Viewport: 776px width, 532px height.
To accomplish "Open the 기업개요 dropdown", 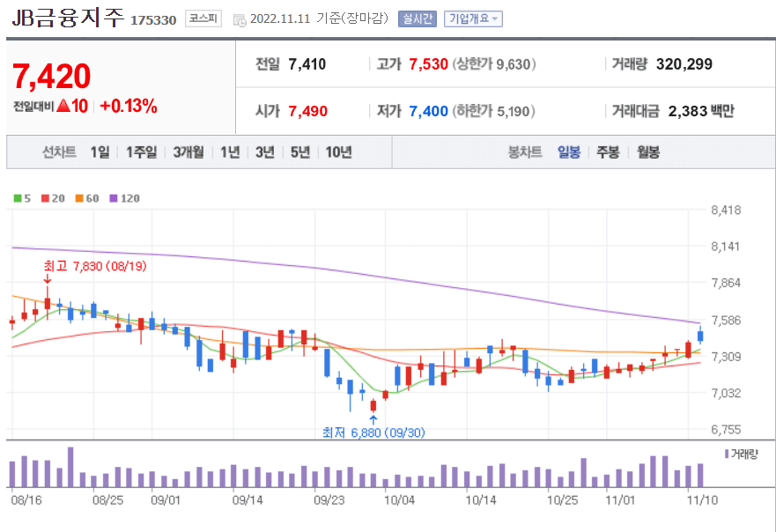I will click(x=473, y=17).
